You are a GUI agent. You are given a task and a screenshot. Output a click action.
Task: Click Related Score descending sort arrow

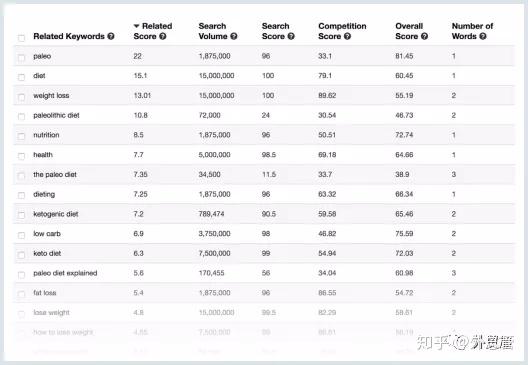[136, 26]
